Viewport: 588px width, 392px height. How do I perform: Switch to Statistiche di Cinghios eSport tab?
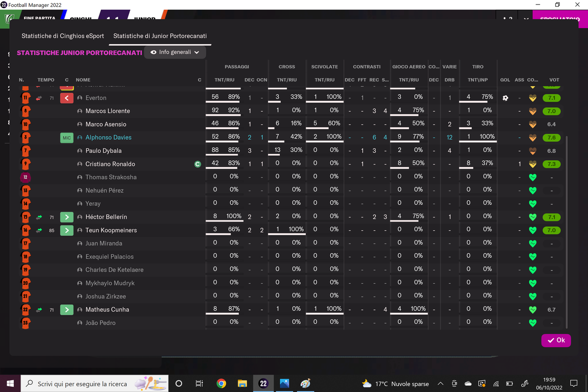point(63,36)
